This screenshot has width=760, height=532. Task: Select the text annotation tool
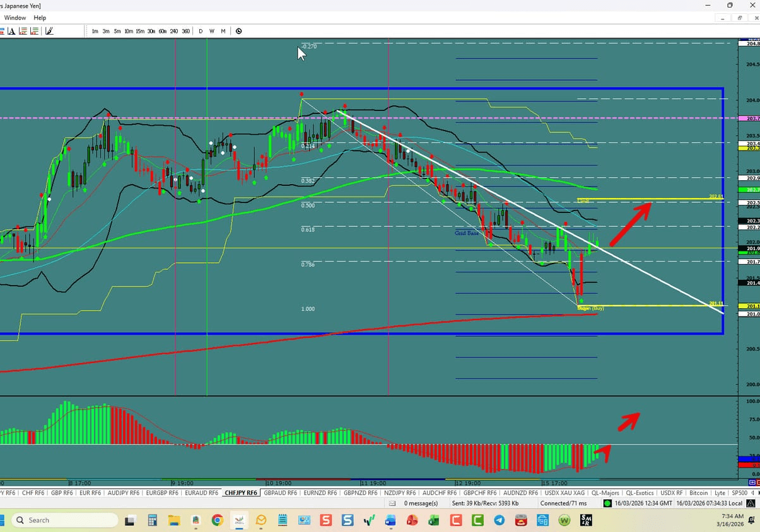(10, 31)
